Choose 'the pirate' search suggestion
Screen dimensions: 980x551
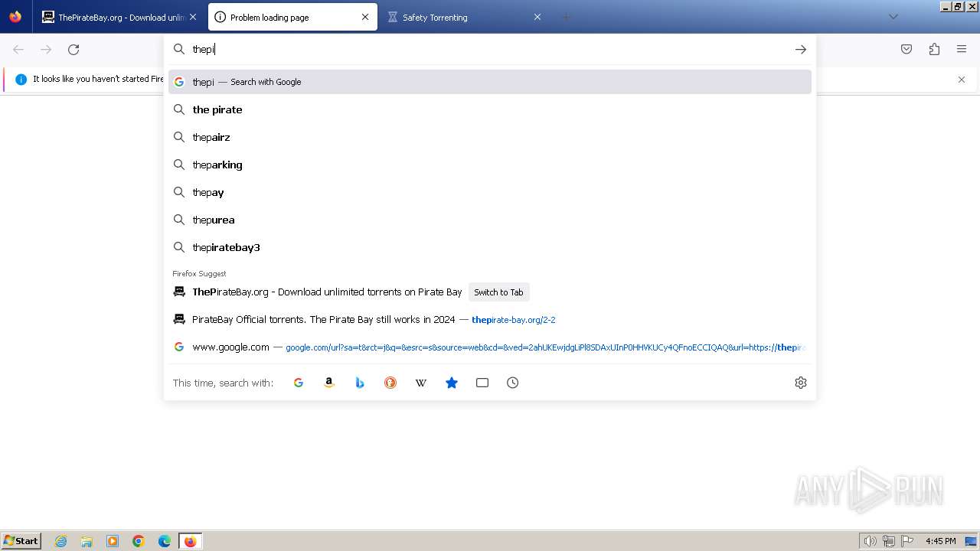click(x=490, y=109)
